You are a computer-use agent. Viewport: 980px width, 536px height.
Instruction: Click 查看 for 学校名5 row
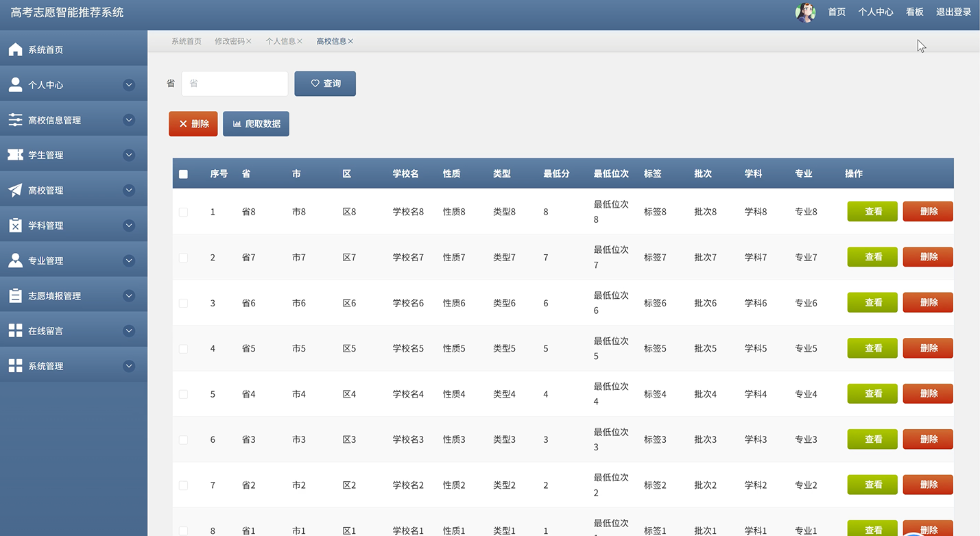click(x=872, y=348)
